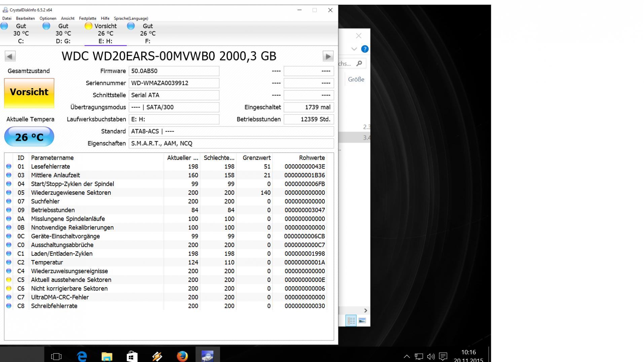Click the status dot for Mittlere Anlaufzeit
The image size is (644, 362).
coord(9,175)
